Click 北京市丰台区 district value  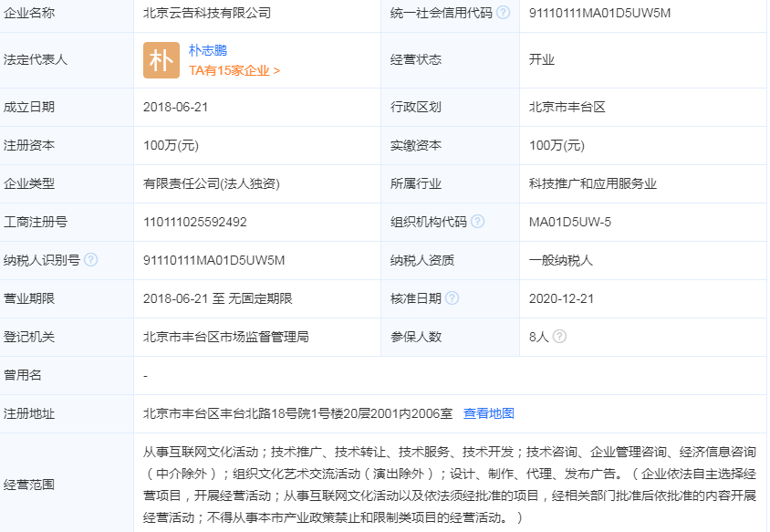tap(567, 107)
